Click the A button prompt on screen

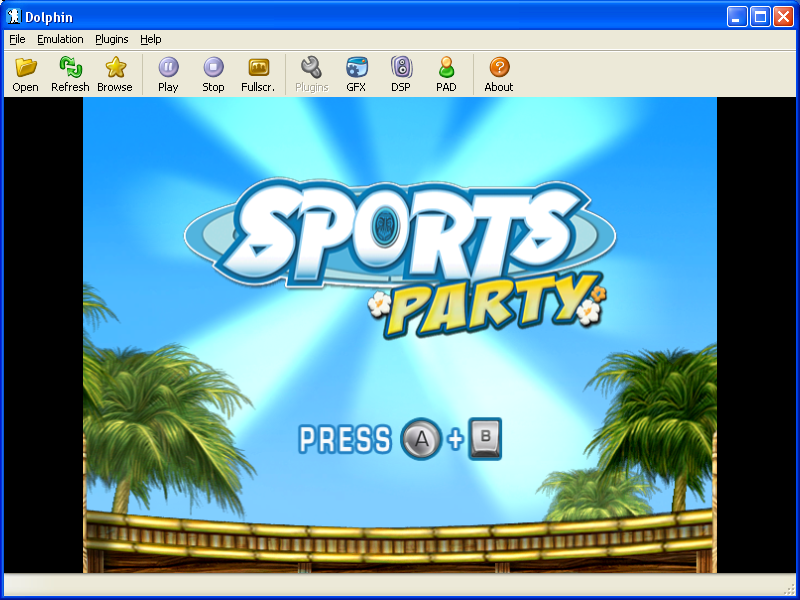[x=420, y=439]
